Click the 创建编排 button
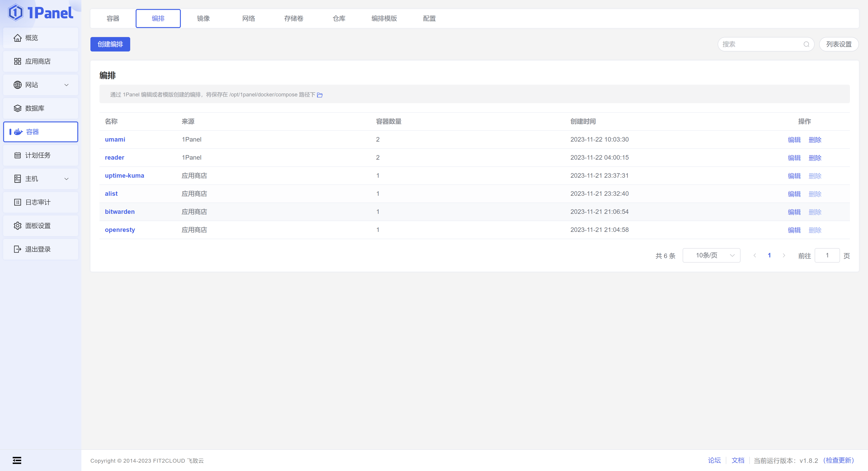Viewport: 868px width, 471px height. [110, 44]
